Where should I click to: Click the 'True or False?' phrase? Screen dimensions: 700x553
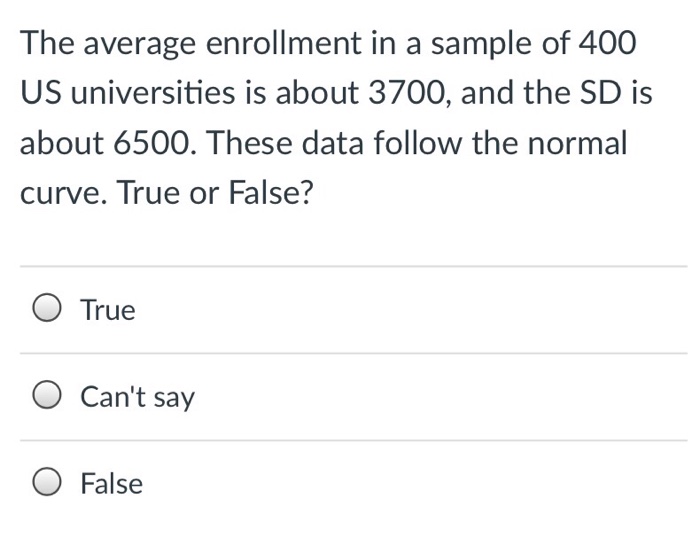coord(217,192)
